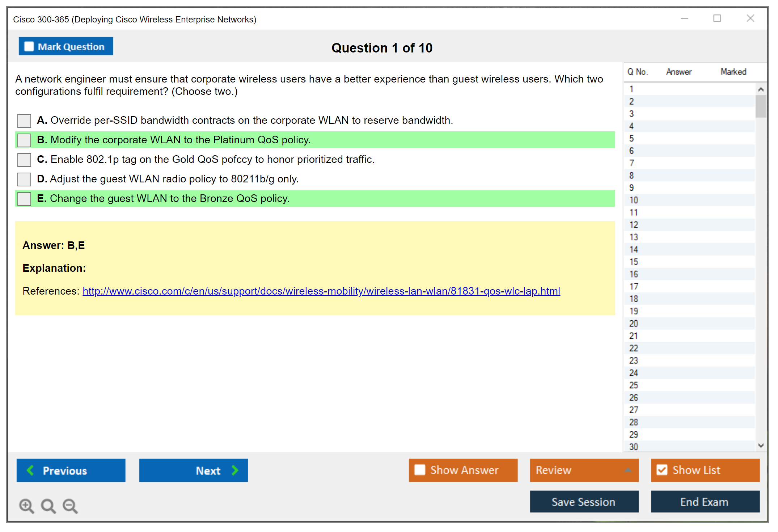
Task: Open the cisco.com QoS reference link
Action: [x=321, y=291]
